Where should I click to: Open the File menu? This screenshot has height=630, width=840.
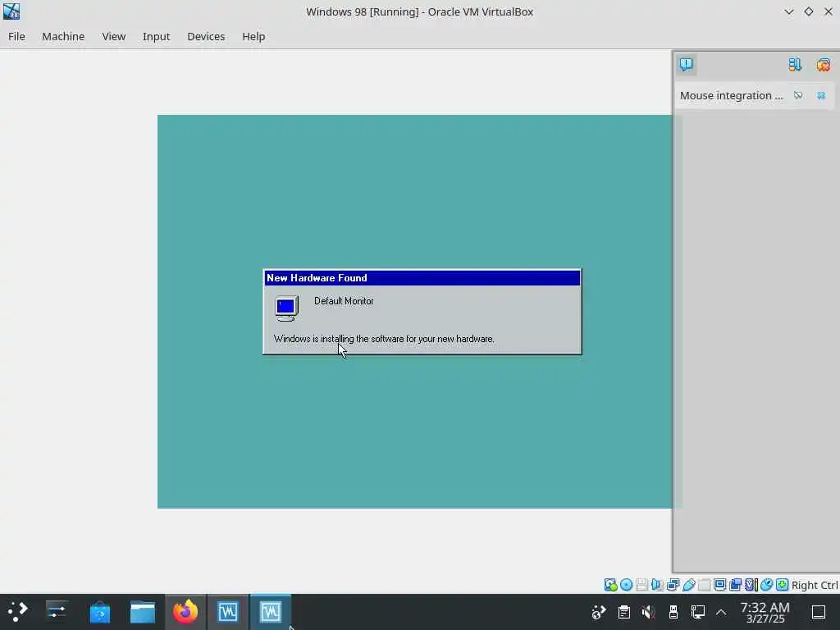point(16,36)
